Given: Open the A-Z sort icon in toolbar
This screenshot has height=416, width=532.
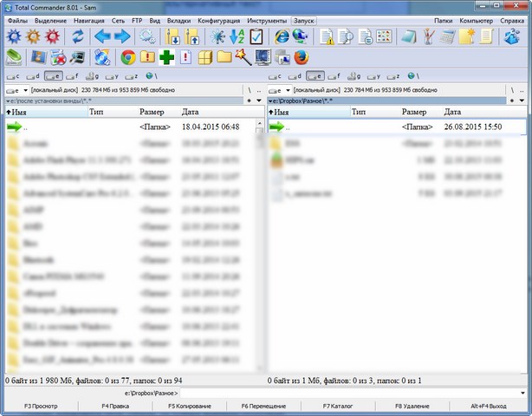Looking at the screenshot, I should tap(237, 36).
